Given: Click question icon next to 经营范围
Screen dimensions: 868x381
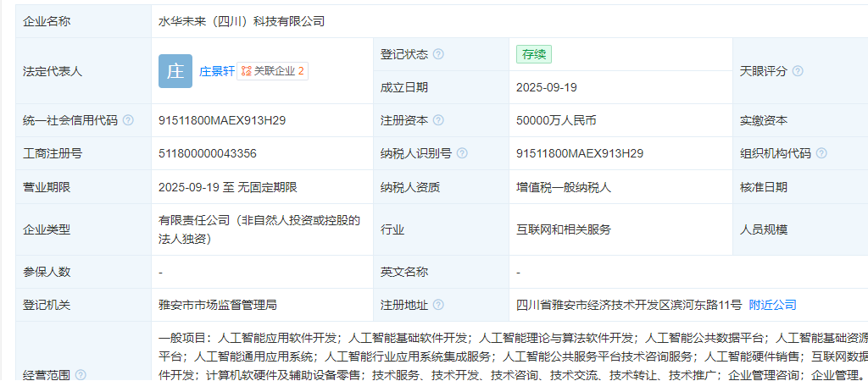Looking at the screenshot, I should click(81, 374).
